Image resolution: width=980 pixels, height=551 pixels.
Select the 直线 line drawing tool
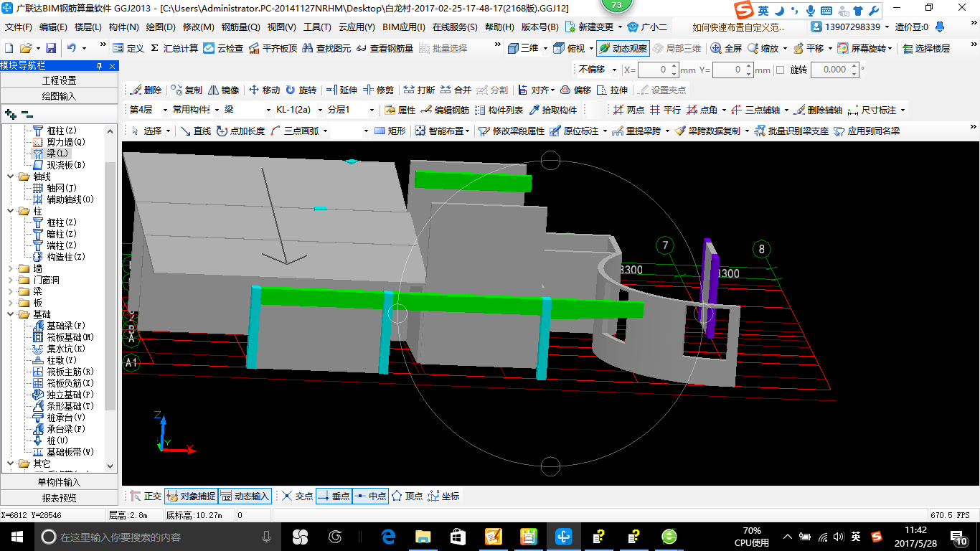[x=195, y=131]
